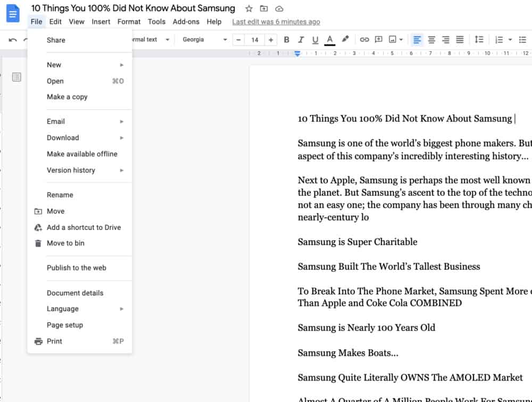This screenshot has height=402, width=532.
Task: Check the cloud document status icon
Action: click(x=279, y=9)
